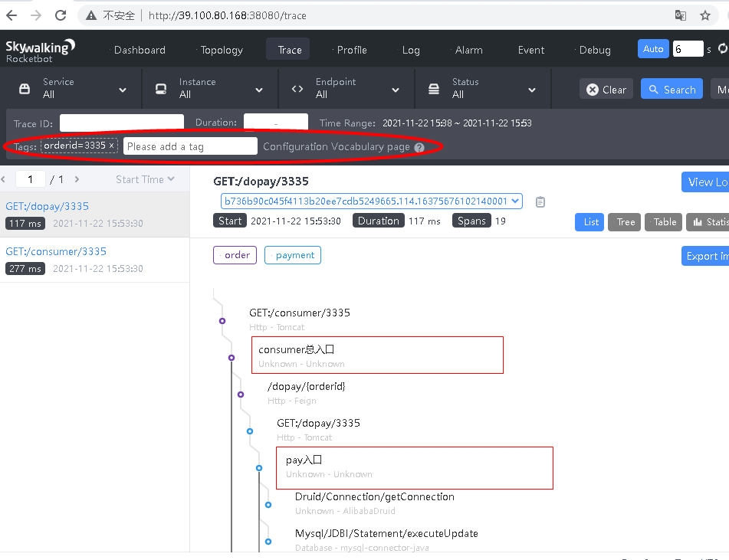The height and width of the screenshot is (560, 729).
Task: Switch spans display to Table view
Action: click(663, 222)
